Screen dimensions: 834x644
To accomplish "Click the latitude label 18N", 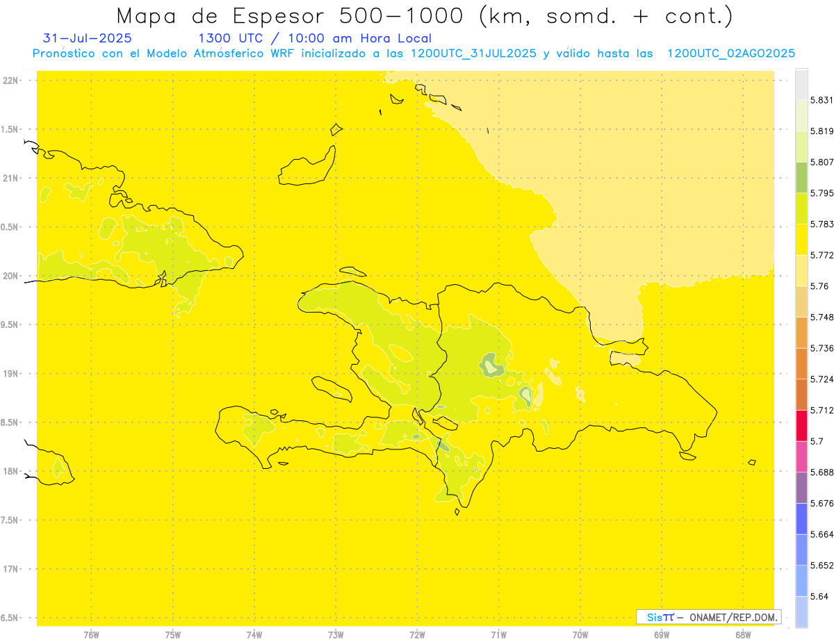I will (x=10, y=471).
